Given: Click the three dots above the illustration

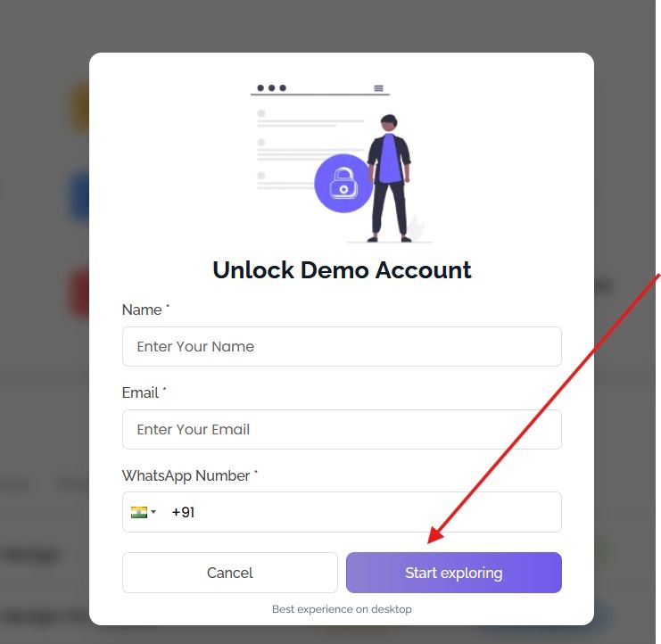Looking at the screenshot, I should (x=272, y=87).
